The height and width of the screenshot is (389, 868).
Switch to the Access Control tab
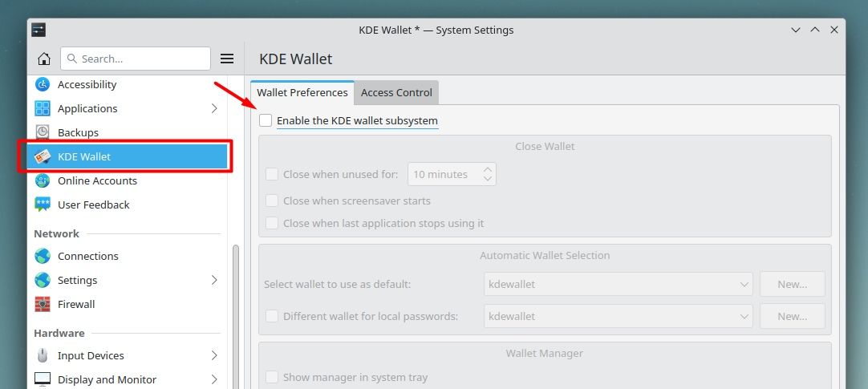tap(396, 92)
